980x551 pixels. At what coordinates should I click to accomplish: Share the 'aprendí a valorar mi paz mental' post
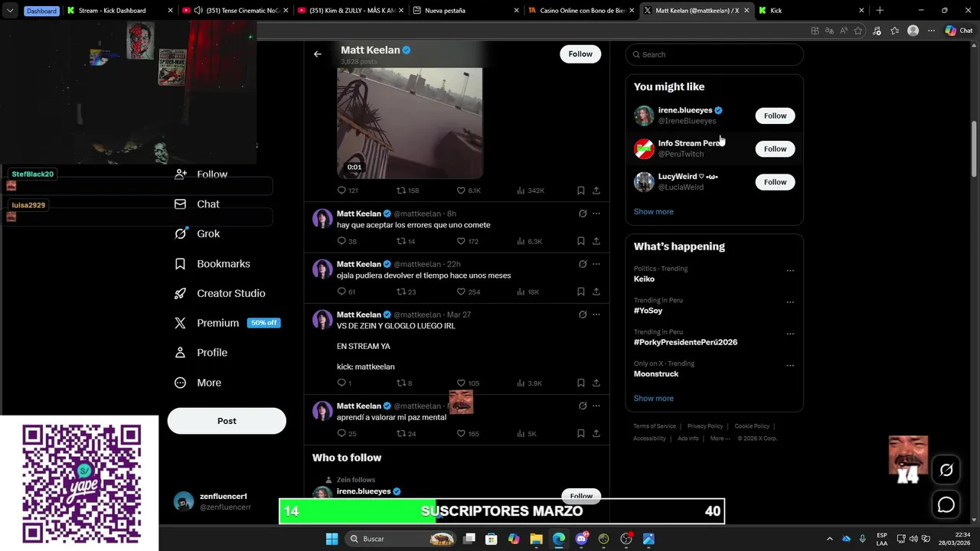pyautogui.click(x=596, y=433)
